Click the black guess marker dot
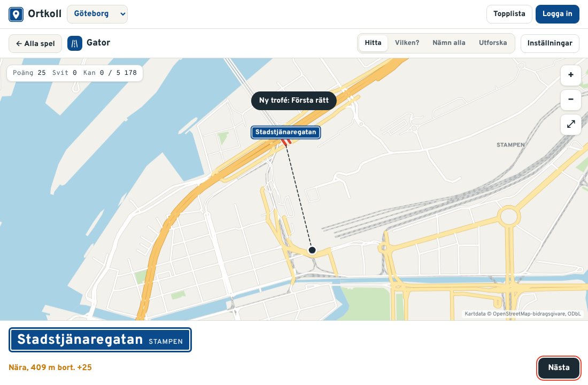588x385 pixels. click(312, 250)
